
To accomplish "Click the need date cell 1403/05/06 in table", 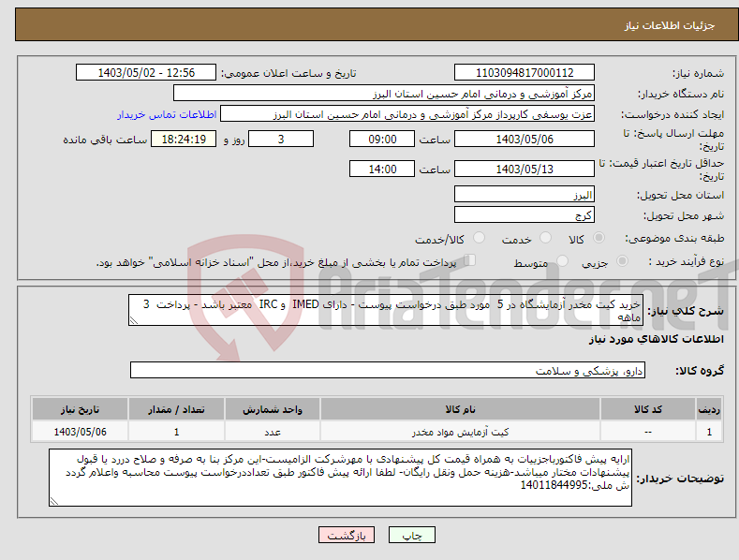I will [x=81, y=432].
